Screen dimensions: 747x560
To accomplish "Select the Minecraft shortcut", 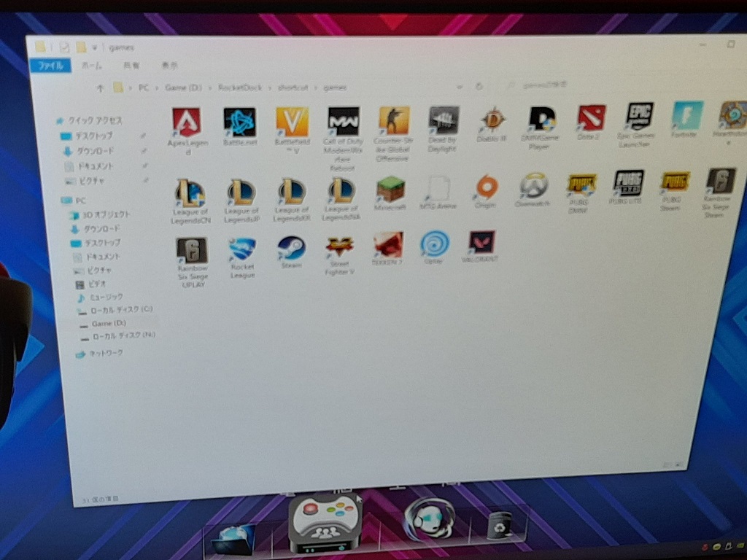I will coord(390,193).
